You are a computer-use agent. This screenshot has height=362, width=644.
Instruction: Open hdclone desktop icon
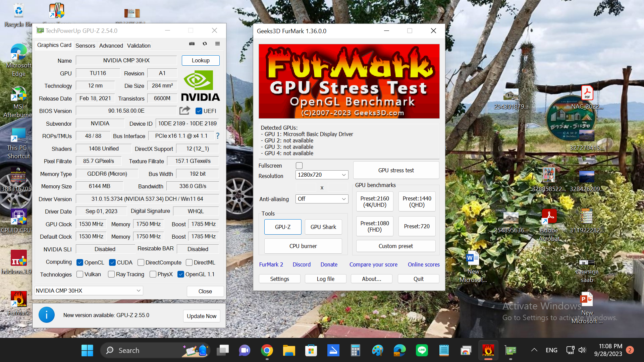click(x=18, y=262)
